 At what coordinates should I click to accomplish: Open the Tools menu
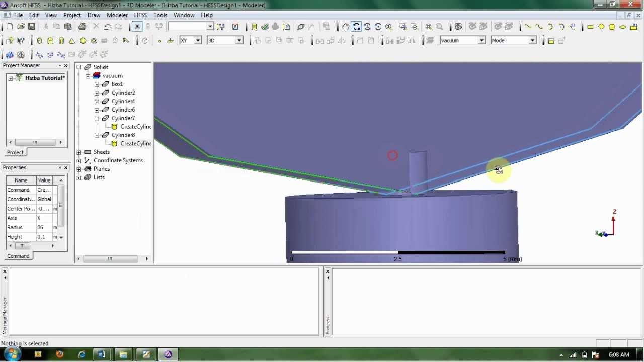pyautogui.click(x=160, y=15)
